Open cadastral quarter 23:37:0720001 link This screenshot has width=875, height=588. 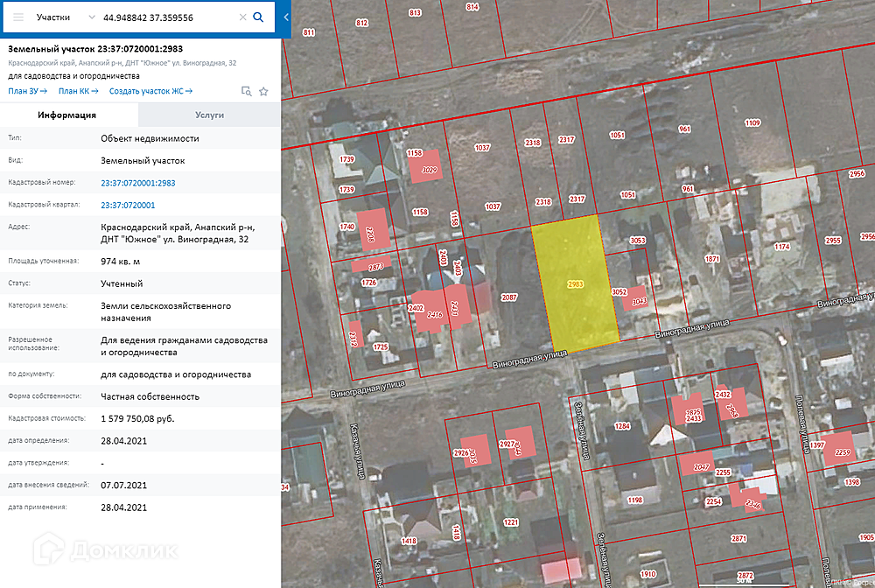[128, 205]
